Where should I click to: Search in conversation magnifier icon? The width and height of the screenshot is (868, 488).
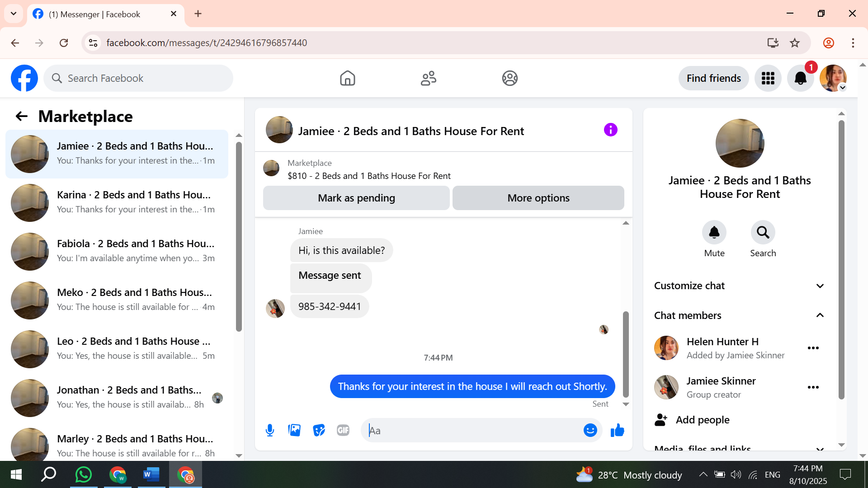763,233
